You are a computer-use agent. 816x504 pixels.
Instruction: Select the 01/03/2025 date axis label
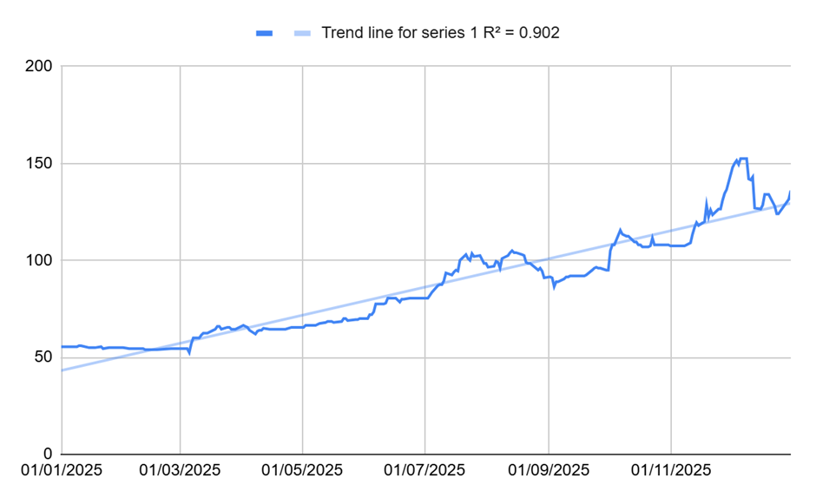181,471
